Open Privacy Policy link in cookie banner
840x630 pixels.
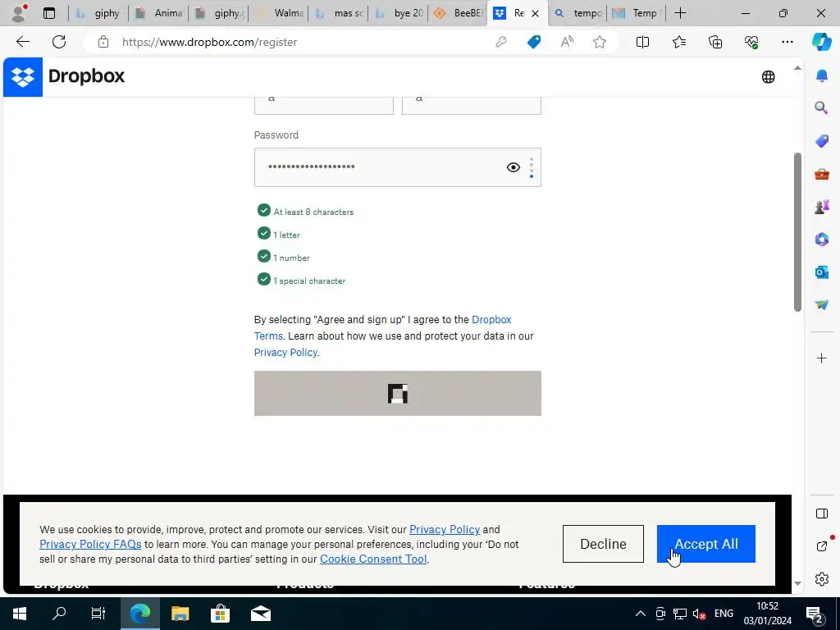[445, 530]
